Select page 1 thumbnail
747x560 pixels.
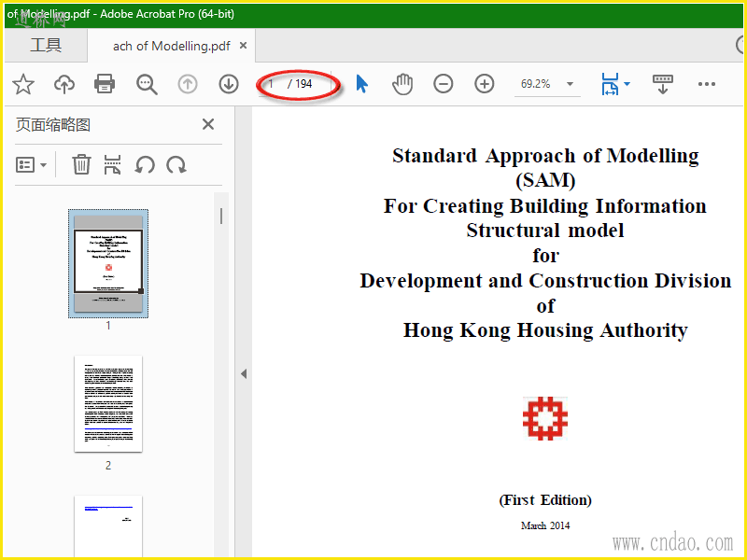click(x=108, y=263)
